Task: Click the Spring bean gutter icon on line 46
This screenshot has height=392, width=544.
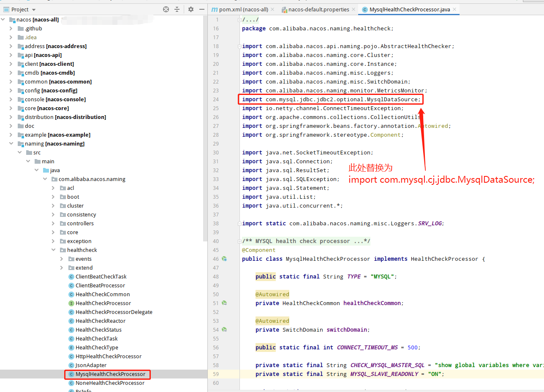Action: [x=224, y=259]
